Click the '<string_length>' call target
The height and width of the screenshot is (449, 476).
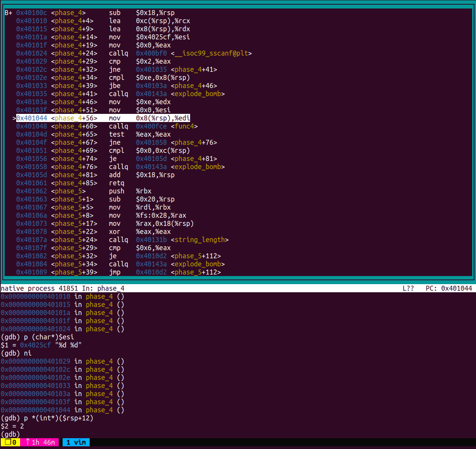200,240
